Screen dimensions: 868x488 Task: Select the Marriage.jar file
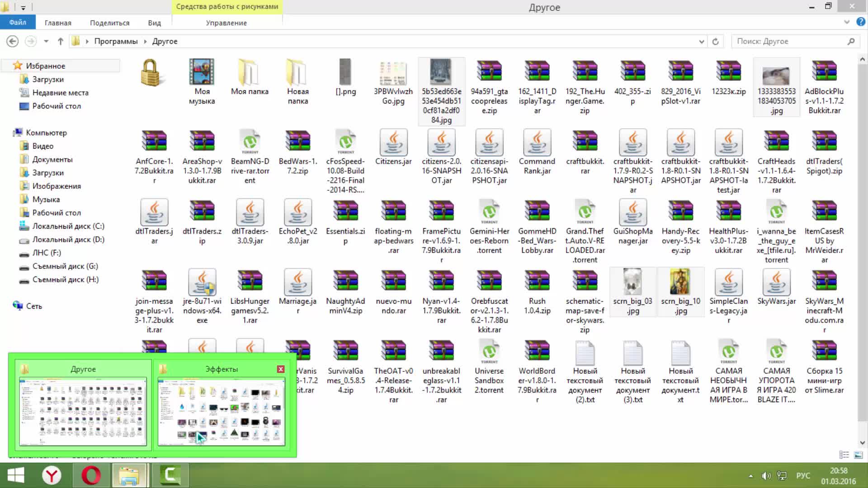tap(298, 291)
